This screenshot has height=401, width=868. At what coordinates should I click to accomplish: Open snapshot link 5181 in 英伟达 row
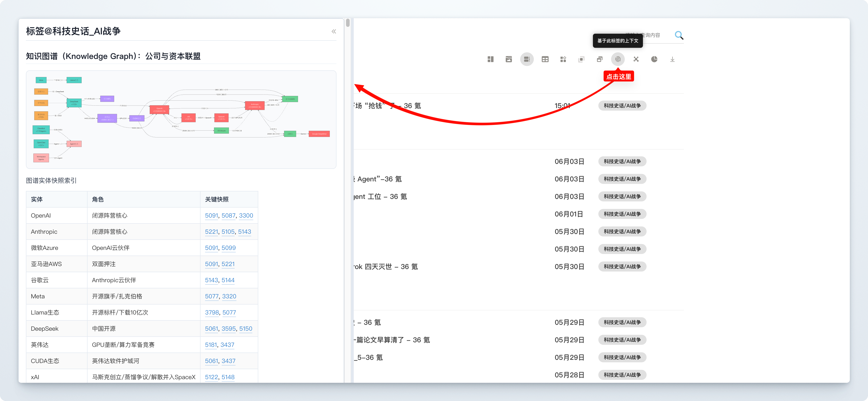(211, 345)
